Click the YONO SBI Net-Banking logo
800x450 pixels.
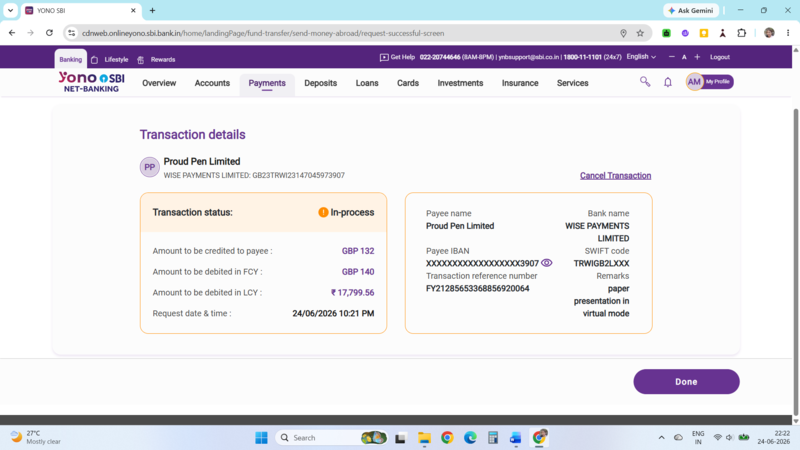point(91,82)
